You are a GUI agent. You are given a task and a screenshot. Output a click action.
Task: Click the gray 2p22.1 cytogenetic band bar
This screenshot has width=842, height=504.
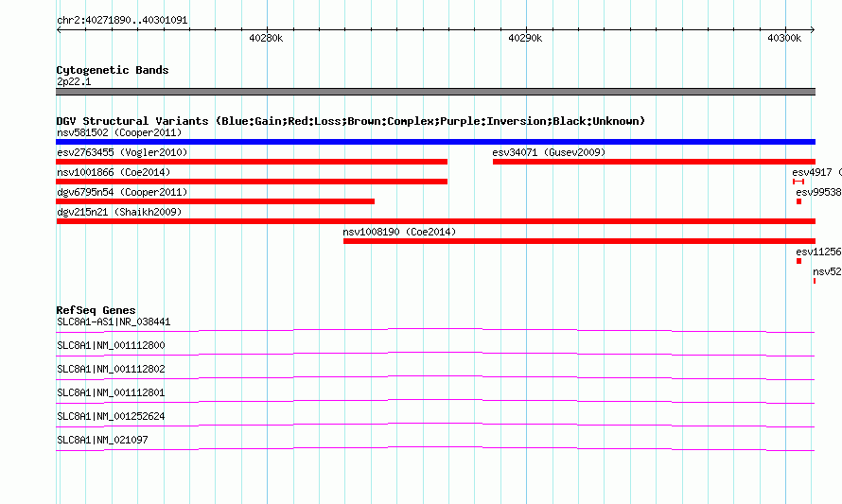coord(435,92)
